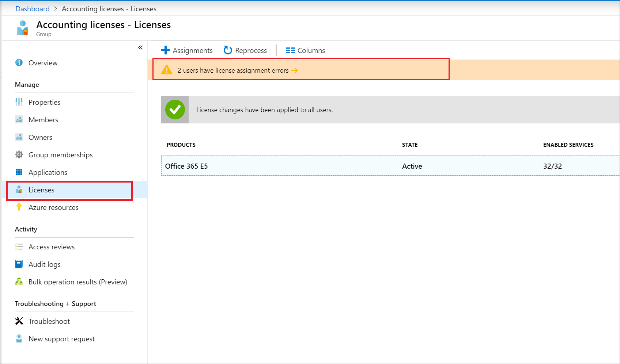Open Applications via its grid icon

(19, 172)
